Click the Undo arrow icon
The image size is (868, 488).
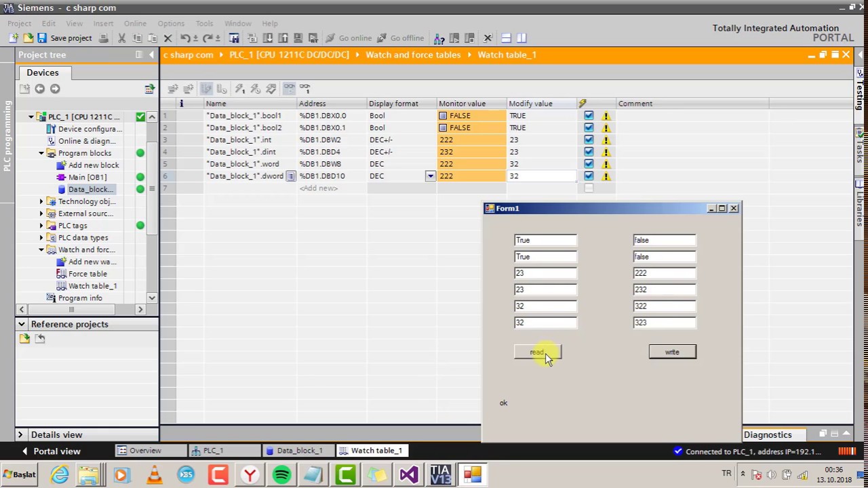tap(185, 38)
